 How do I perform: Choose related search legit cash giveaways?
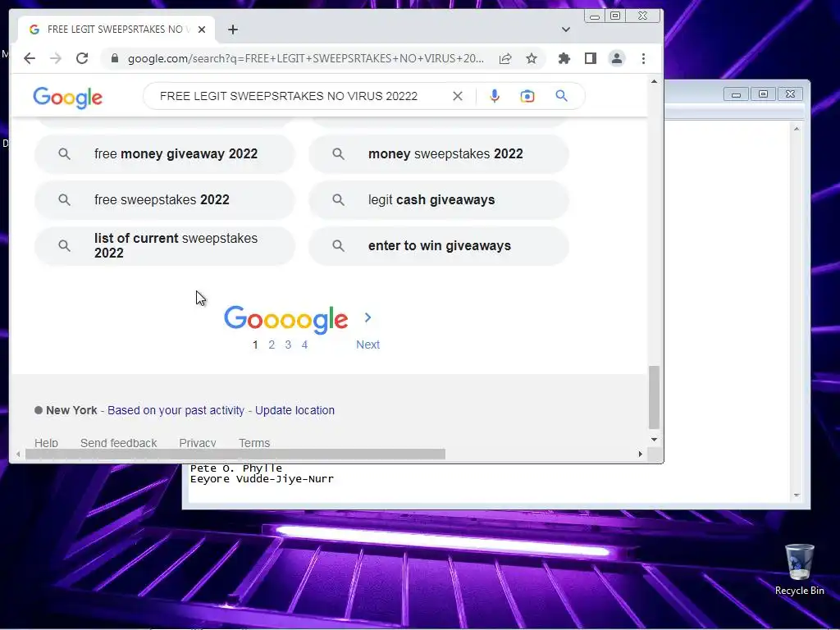click(439, 200)
